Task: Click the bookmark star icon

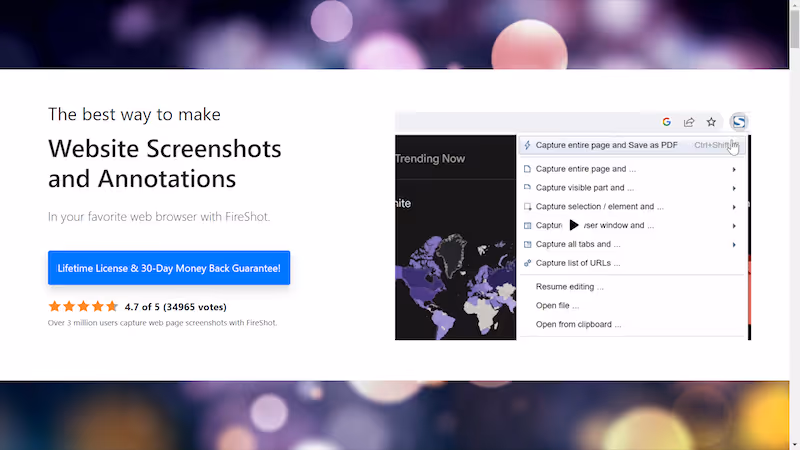Action: 711,122
